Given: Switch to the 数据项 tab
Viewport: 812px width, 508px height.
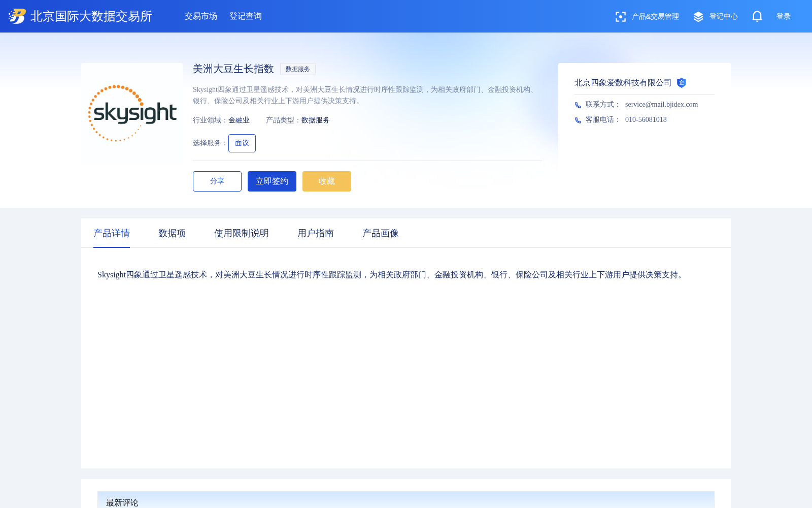Looking at the screenshot, I should point(172,233).
